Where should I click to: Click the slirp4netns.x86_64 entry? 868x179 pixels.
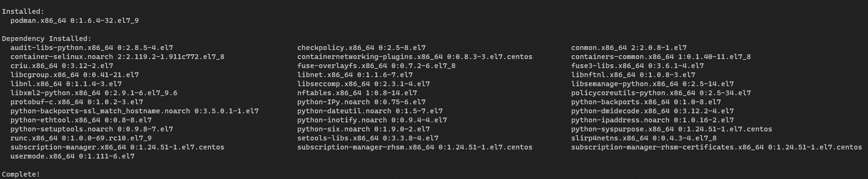click(644, 138)
